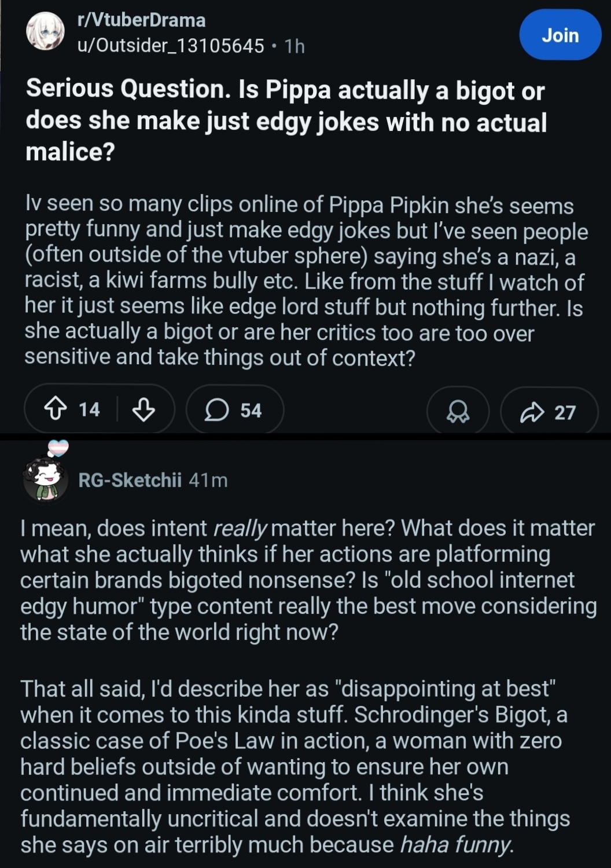611x868 pixels.
Task: Open comments via the speech bubble icon
Action: coord(216,411)
